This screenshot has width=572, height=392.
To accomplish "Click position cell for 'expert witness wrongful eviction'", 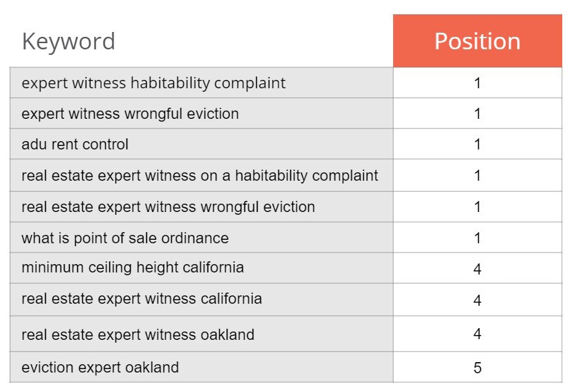I will click(x=477, y=113).
